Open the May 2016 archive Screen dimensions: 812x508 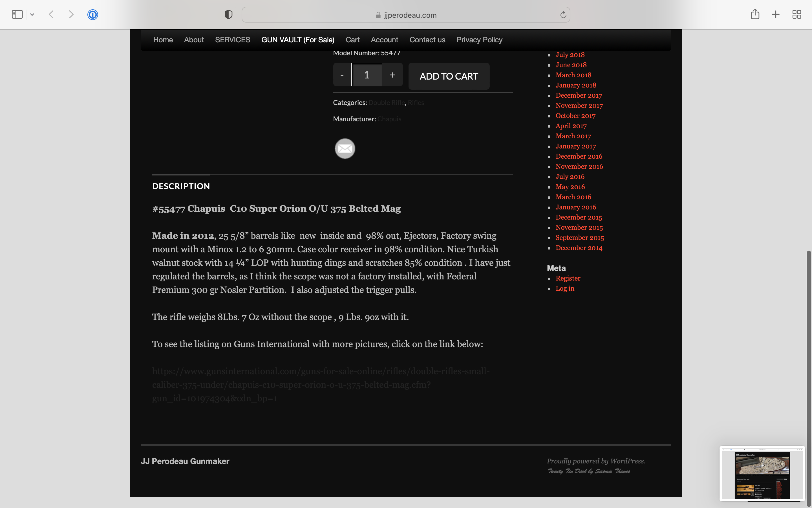(x=570, y=187)
